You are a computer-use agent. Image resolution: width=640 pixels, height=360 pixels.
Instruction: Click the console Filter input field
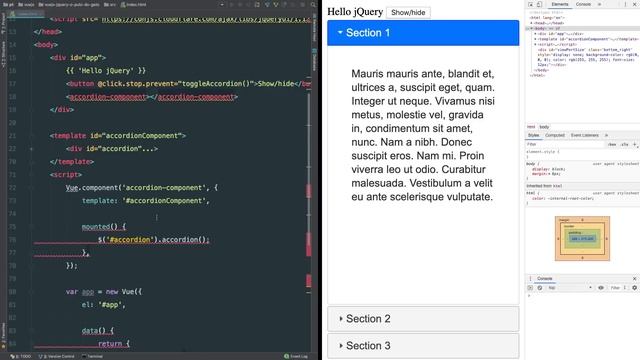click(616, 288)
